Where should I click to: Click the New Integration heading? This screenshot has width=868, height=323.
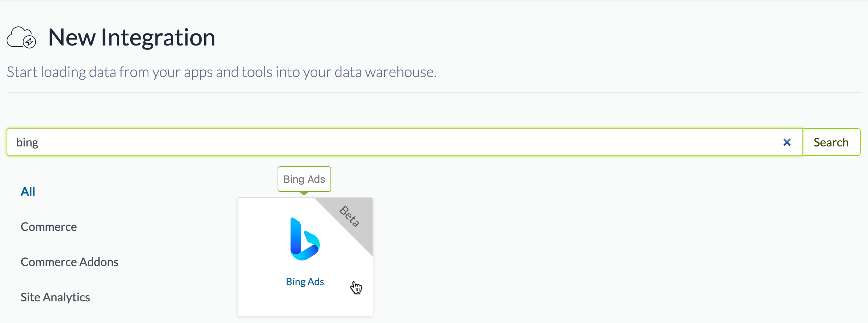pyautogui.click(x=131, y=37)
